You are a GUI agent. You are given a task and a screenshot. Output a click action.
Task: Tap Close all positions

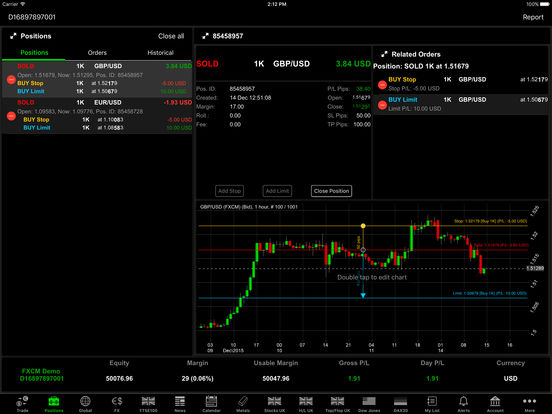[171, 36]
